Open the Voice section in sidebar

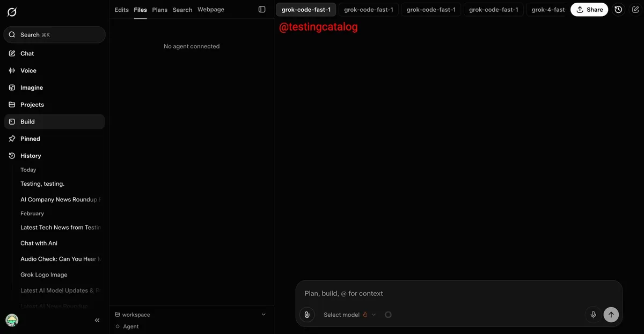pos(28,70)
